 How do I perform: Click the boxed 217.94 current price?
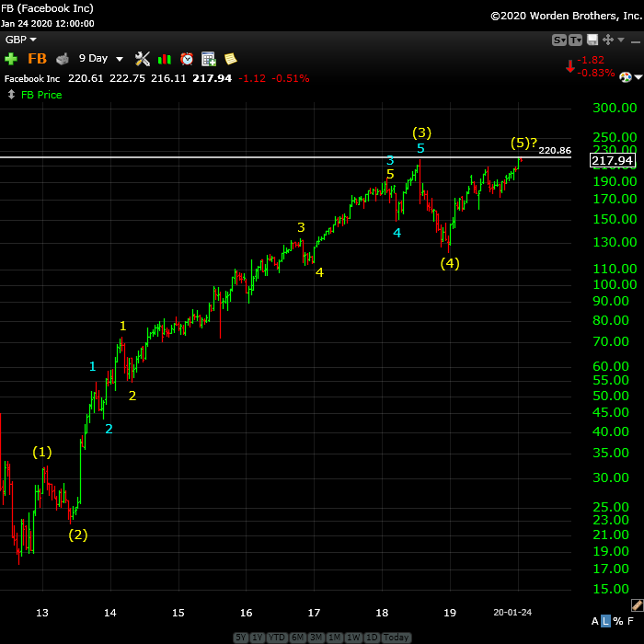(613, 160)
